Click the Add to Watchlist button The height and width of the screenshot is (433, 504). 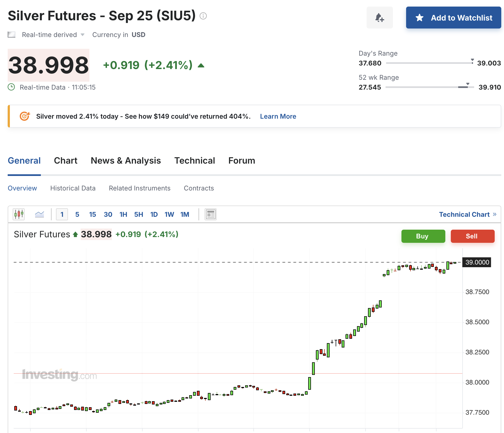[x=453, y=18]
